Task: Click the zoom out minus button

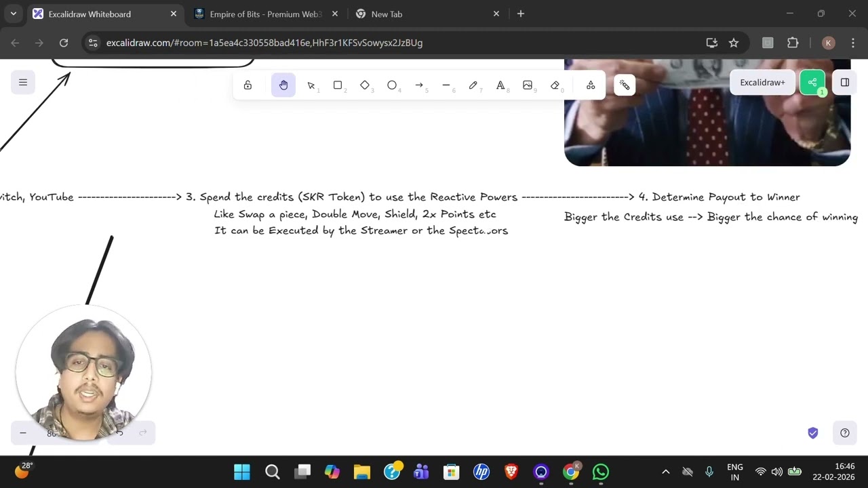Action: [x=23, y=432]
